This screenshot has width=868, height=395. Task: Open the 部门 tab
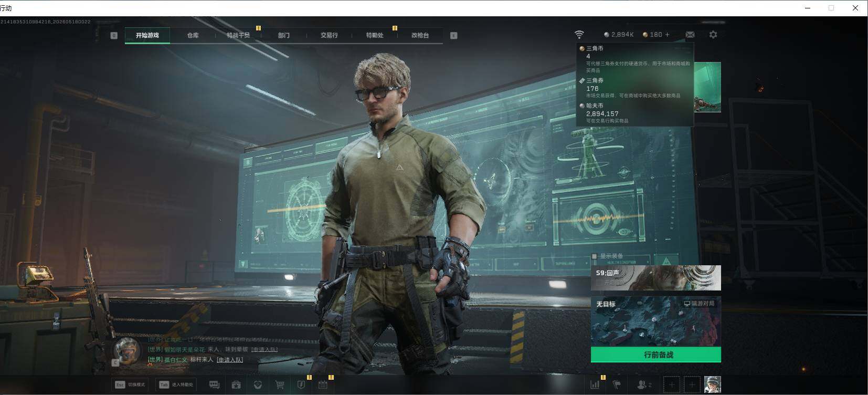pyautogui.click(x=284, y=35)
